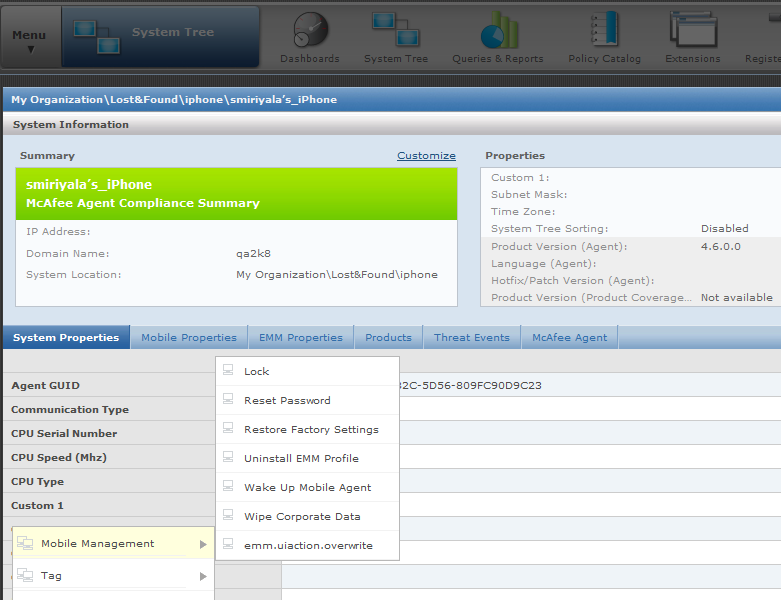Image resolution: width=781 pixels, height=600 pixels.
Task: Click the Tag computers icon
Action: 25,575
